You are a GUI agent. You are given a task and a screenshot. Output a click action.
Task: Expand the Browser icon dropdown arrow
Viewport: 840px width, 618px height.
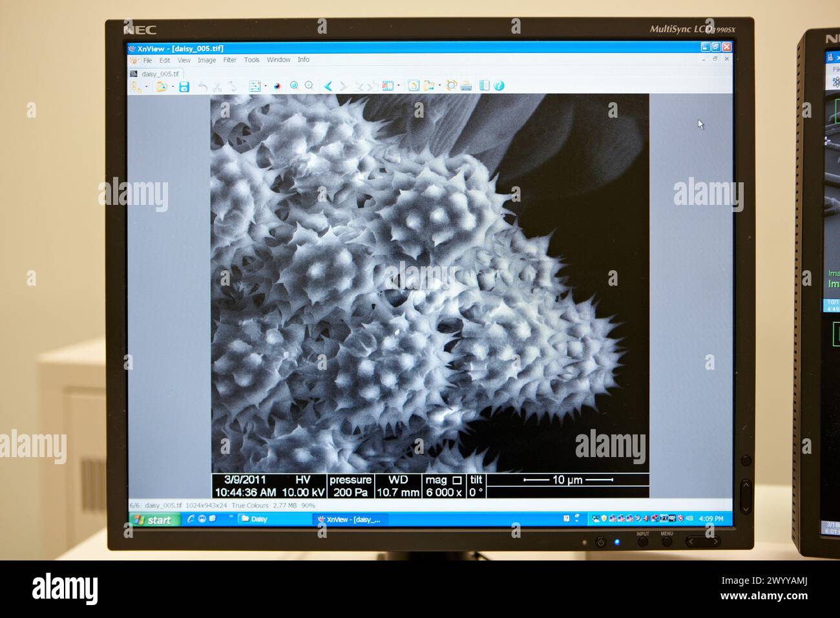(146, 86)
